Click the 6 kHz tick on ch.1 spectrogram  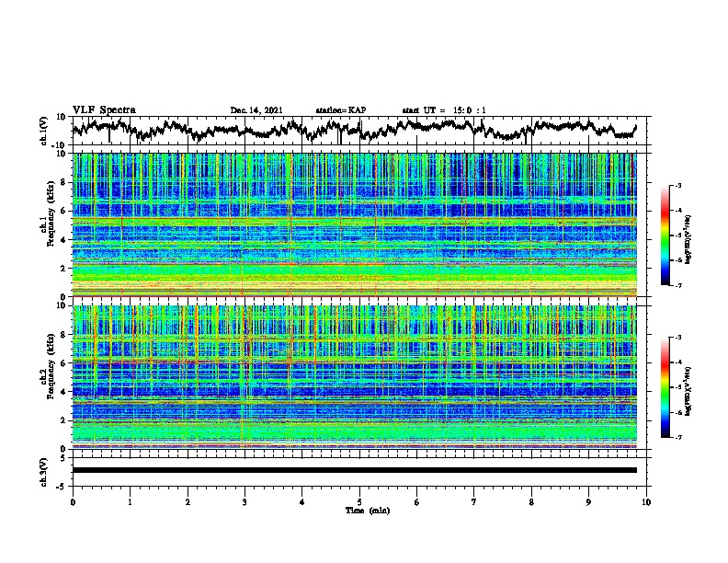coord(64,211)
